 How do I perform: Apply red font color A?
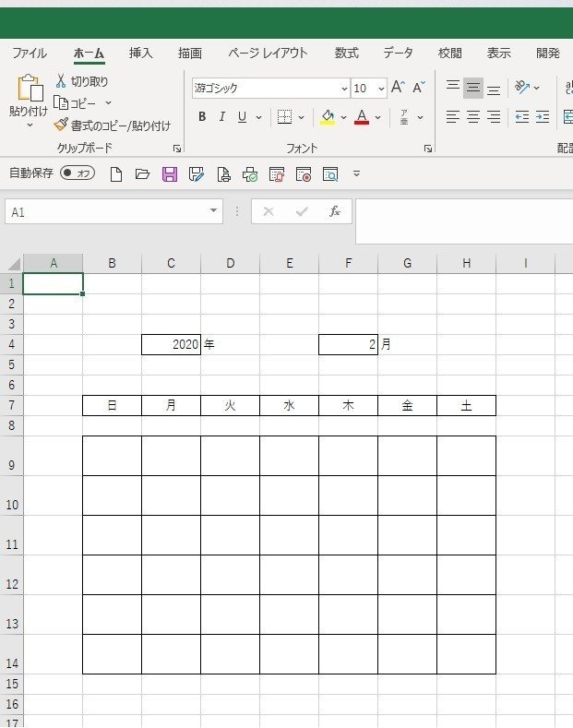pyautogui.click(x=362, y=117)
